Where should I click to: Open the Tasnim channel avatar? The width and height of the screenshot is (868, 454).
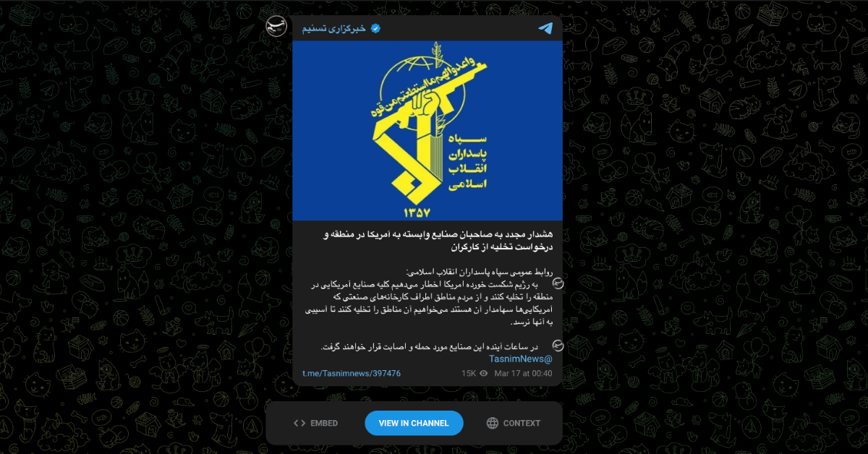276,27
